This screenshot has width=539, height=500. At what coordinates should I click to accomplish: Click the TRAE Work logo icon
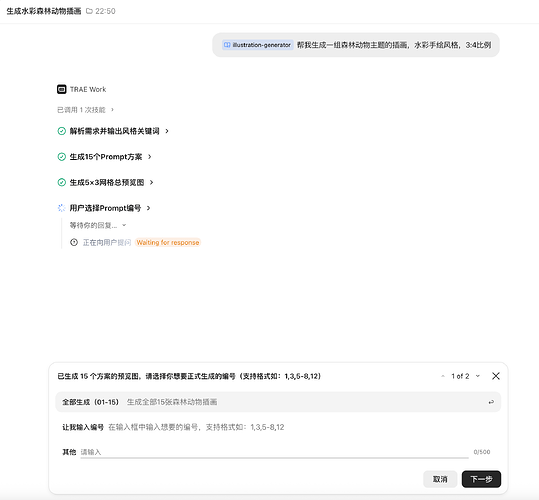coord(62,89)
